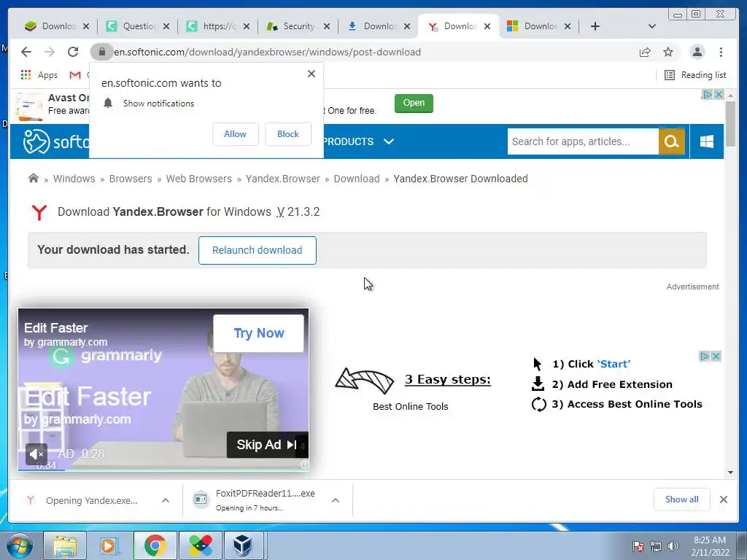Open the Gmail bookmark icon
747x560 pixels.
[x=75, y=75]
